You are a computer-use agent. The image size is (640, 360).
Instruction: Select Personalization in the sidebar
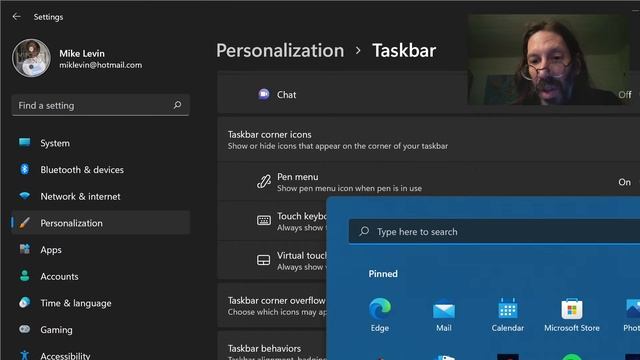(x=100, y=223)
